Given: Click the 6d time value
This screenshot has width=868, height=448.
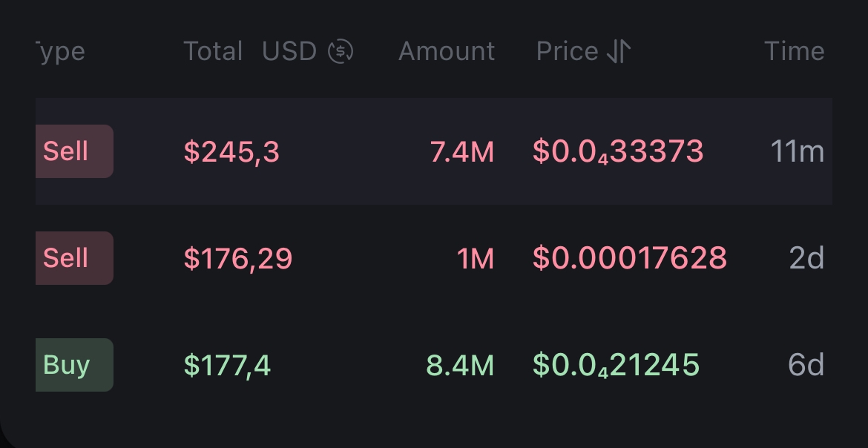Looking at the screenshot, I should coord(806,366).
